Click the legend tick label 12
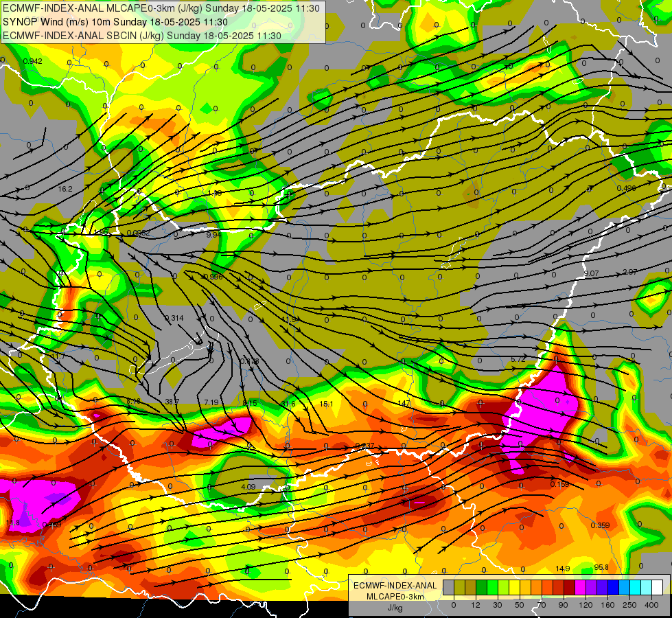Screen dimensions: 672x618 tap(475, 605)
